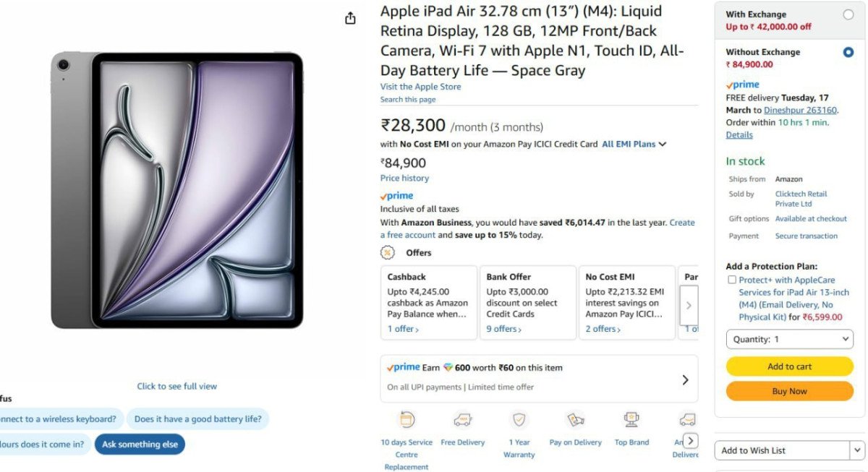Open the Quantity dropdown
This screenshot has width=868, height=472.
tap(789, 338)
